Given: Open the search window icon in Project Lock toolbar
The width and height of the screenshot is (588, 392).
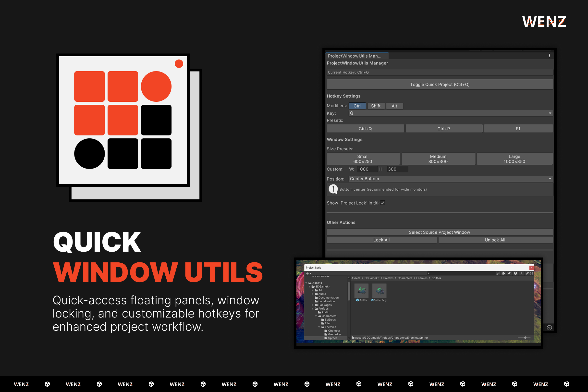Looking at the screenshot, I should 498,273.
